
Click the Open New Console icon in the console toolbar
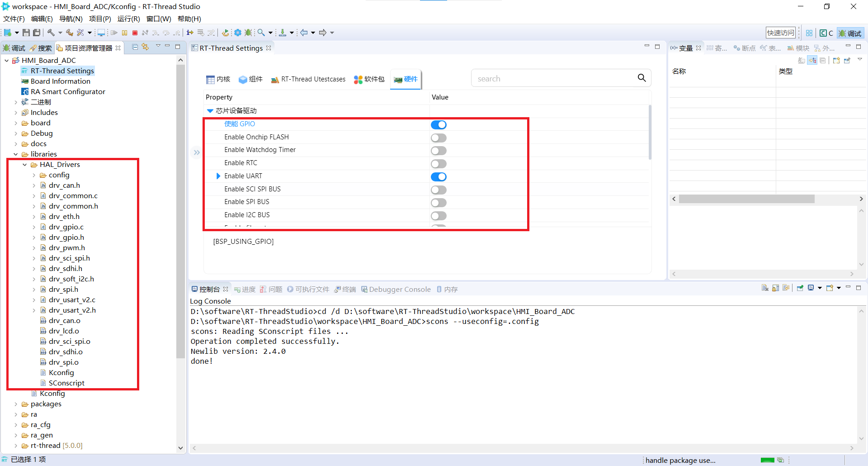(x=830, y=288)
